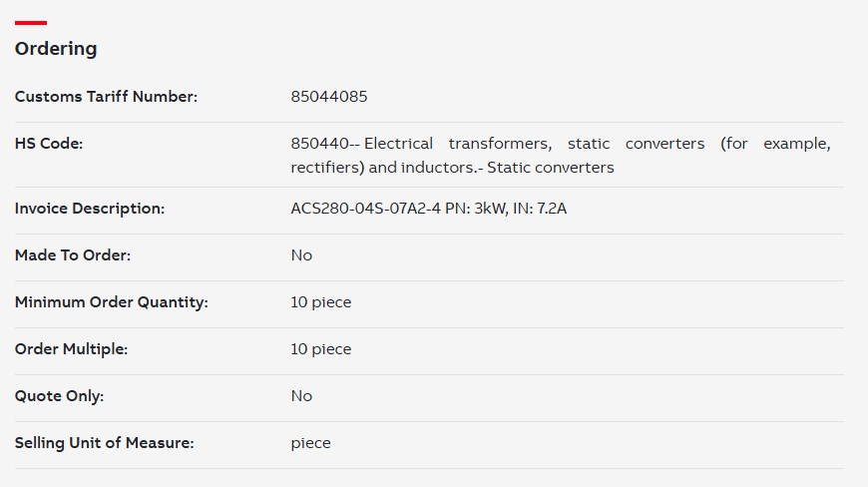868x487 pixels.
Task: Select the Customs Tariff Number label
Action: coord(106,96)
